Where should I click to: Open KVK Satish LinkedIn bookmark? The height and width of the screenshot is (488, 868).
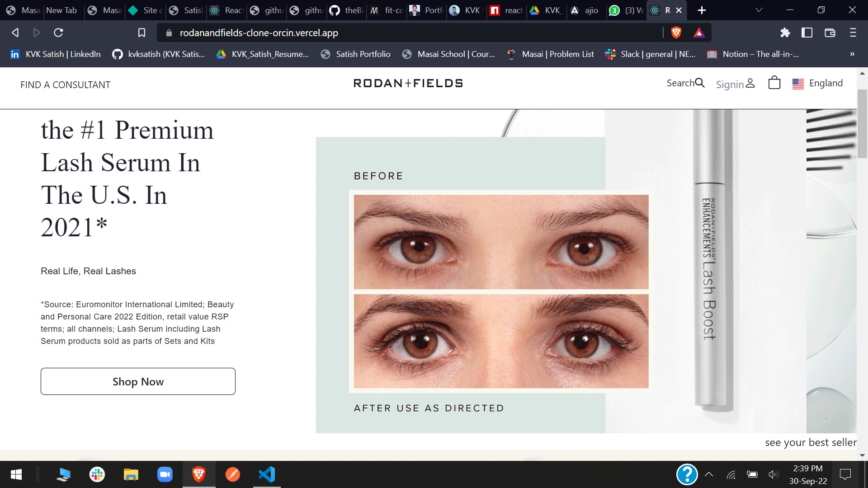point(55,54)
